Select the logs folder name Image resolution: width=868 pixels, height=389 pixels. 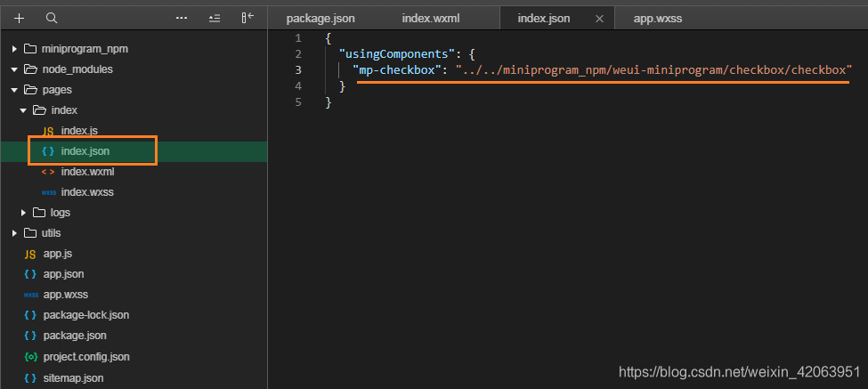(61, 213)
